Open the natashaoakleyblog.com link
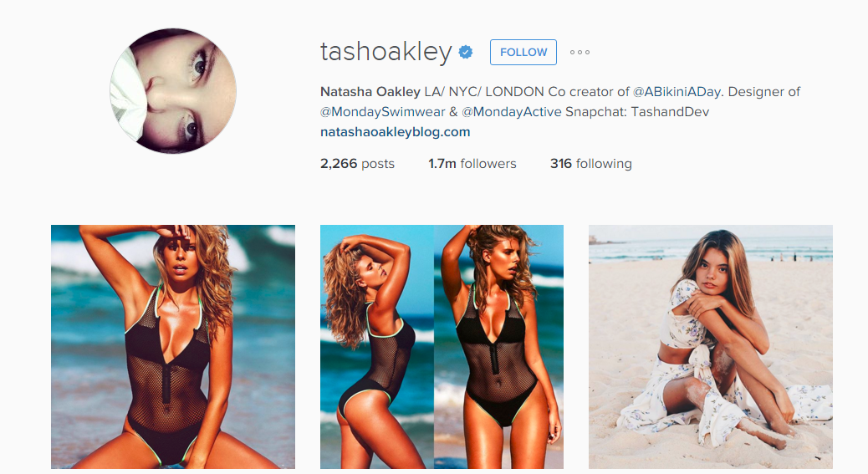This screenshot has height=474, width=868. click(396, 131)
